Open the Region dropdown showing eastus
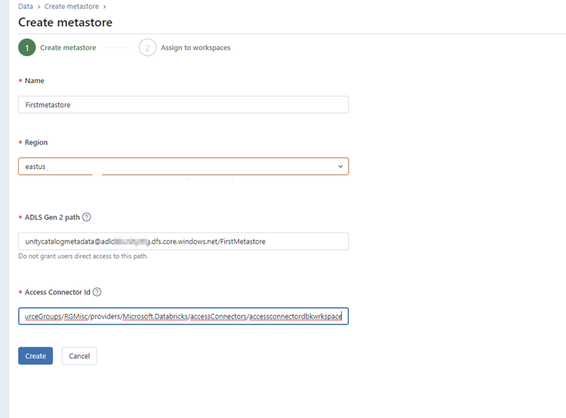 pos(183,166)
